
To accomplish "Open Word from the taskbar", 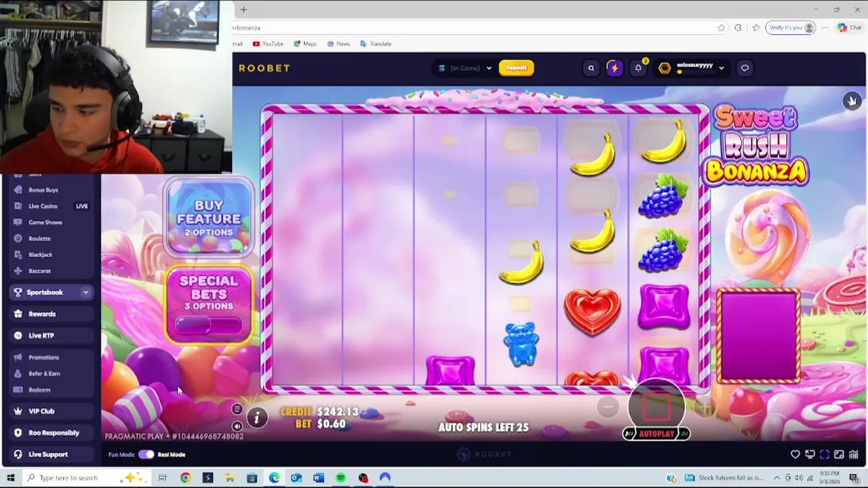I will click(x=319, y=478).
